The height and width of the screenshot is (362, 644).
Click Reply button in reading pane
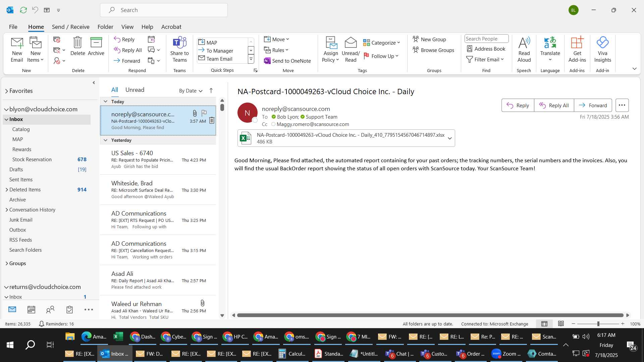[x=518, y=105]
